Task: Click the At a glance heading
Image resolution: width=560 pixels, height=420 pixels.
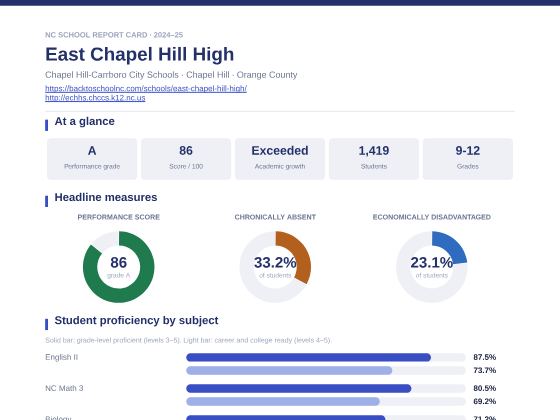Action: click(85, 121)
